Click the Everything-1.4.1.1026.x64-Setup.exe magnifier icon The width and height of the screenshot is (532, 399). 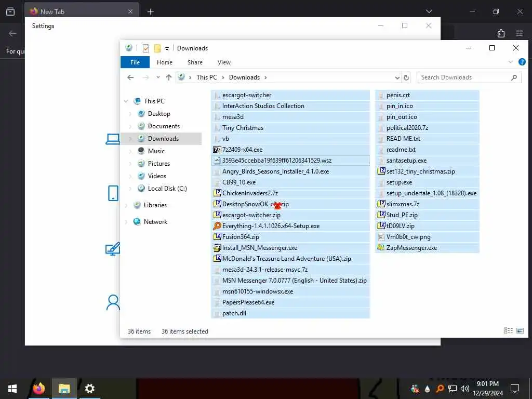pyautogui.click(x=217, y=226)
